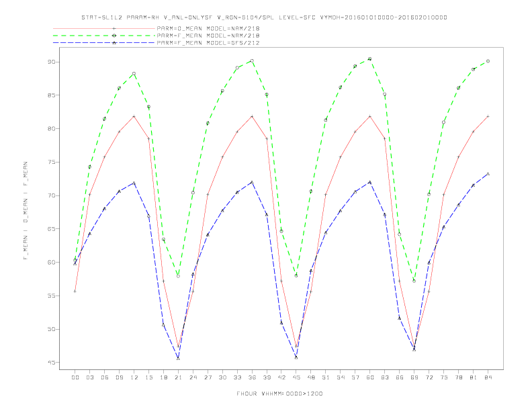Select legend entry PARM=F_MEAN MODEL=NAM/218

[x=208, y=36]
